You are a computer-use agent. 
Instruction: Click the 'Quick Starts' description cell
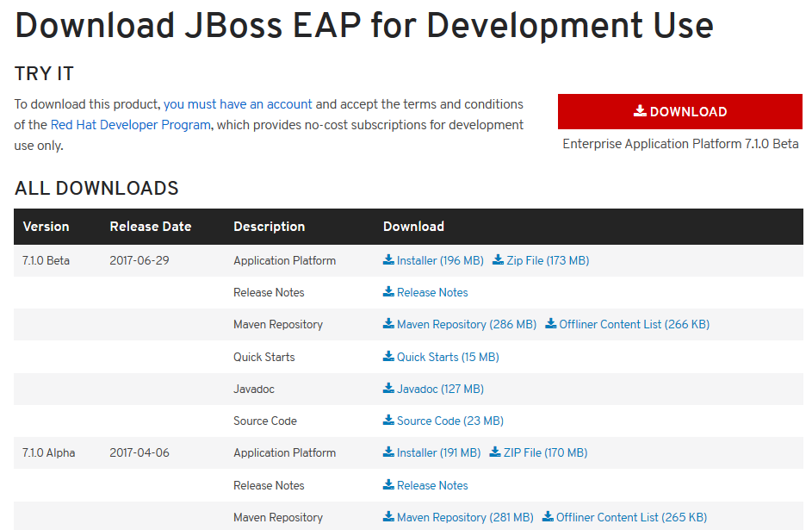[264, 357]
